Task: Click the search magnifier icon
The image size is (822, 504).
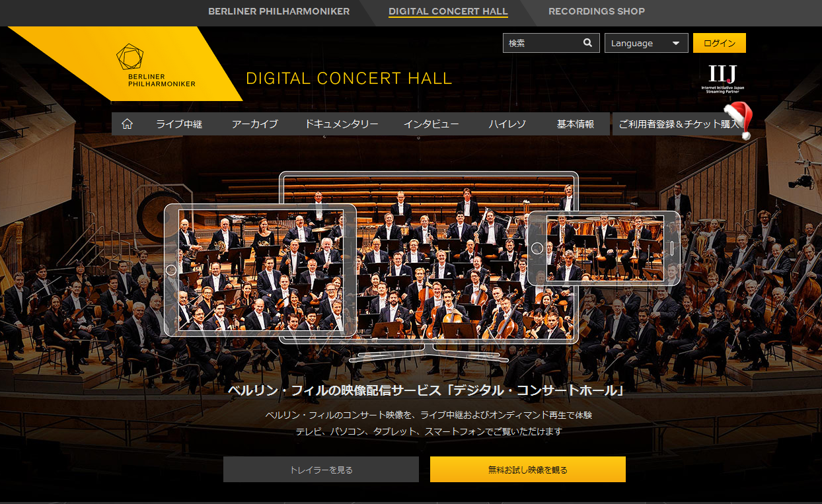Action: click(587, 43)
